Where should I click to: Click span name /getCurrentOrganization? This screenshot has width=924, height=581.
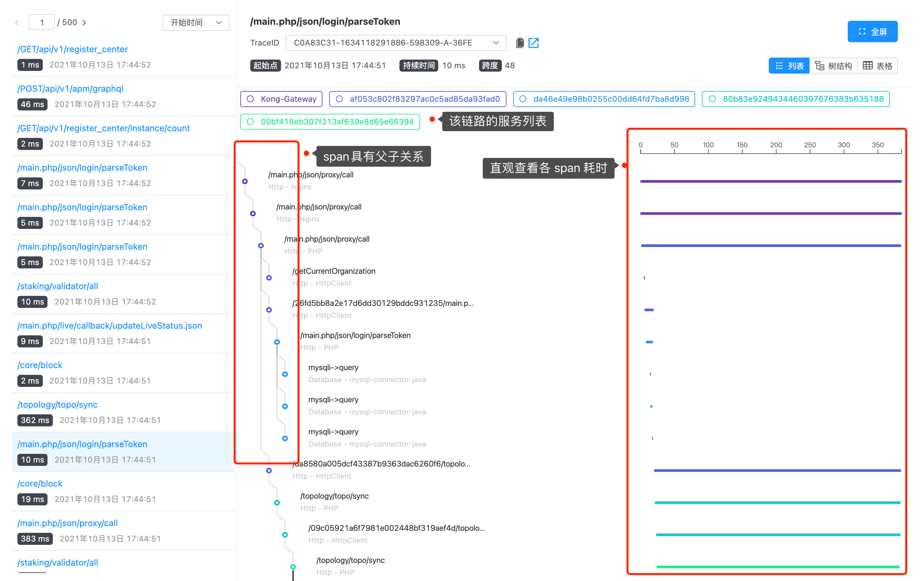[334, 271]
